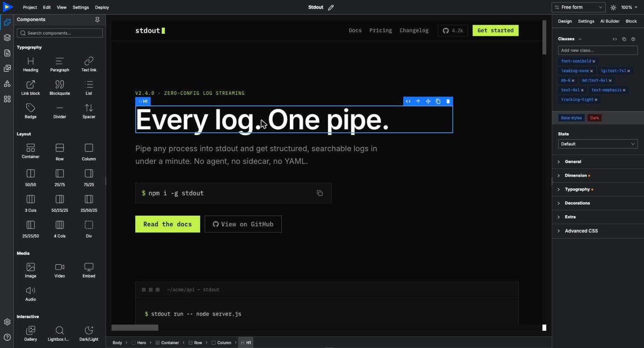The image size is (644, 348).
Task: Rename the Stdout project with pencil icon
Action: (x=331, y=7)
